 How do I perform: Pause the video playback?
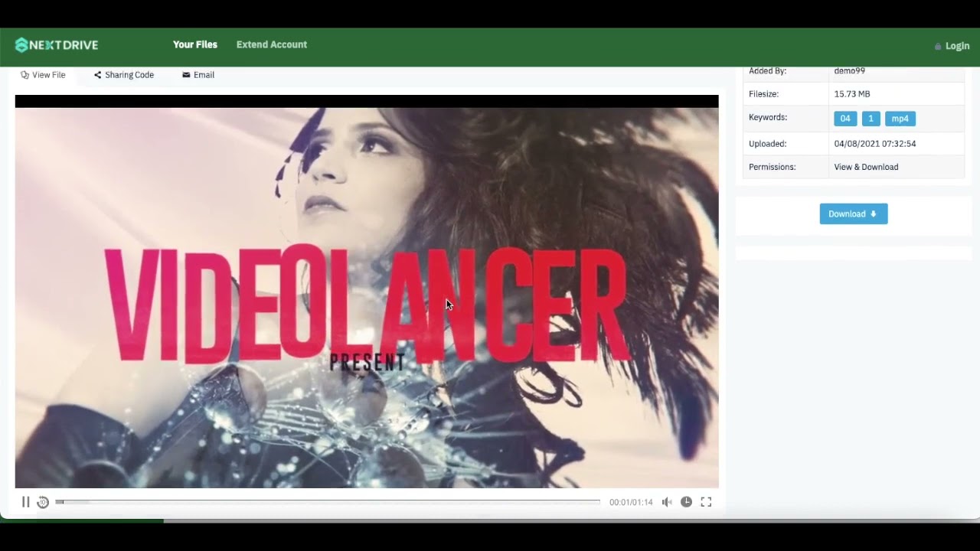pyautogui.click(x=25, y=502)
